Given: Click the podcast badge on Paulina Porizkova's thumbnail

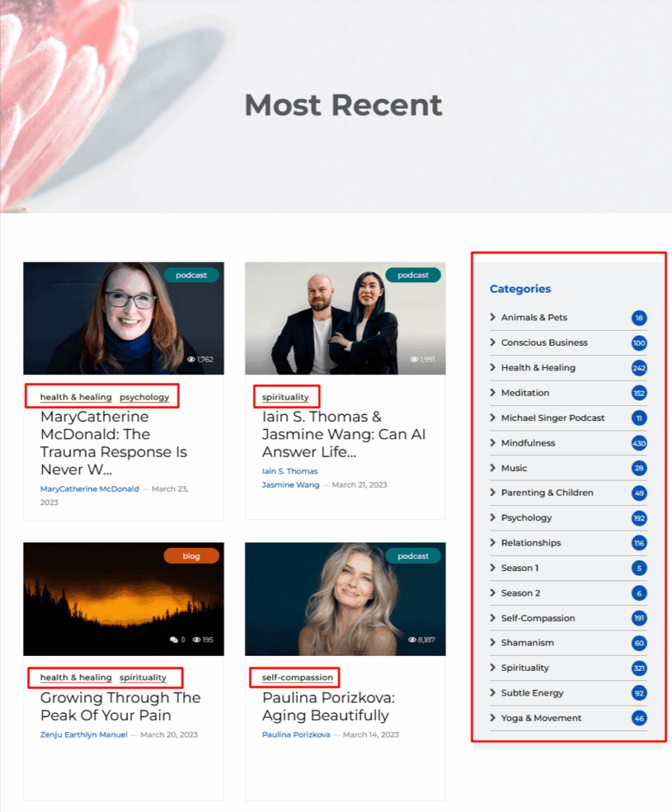Looking at the screenshot, I should coord(413,556).
